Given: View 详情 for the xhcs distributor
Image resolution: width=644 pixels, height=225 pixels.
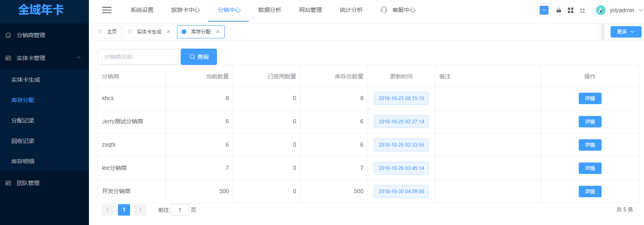Looking at the screenshot, I should click(590, 98).
